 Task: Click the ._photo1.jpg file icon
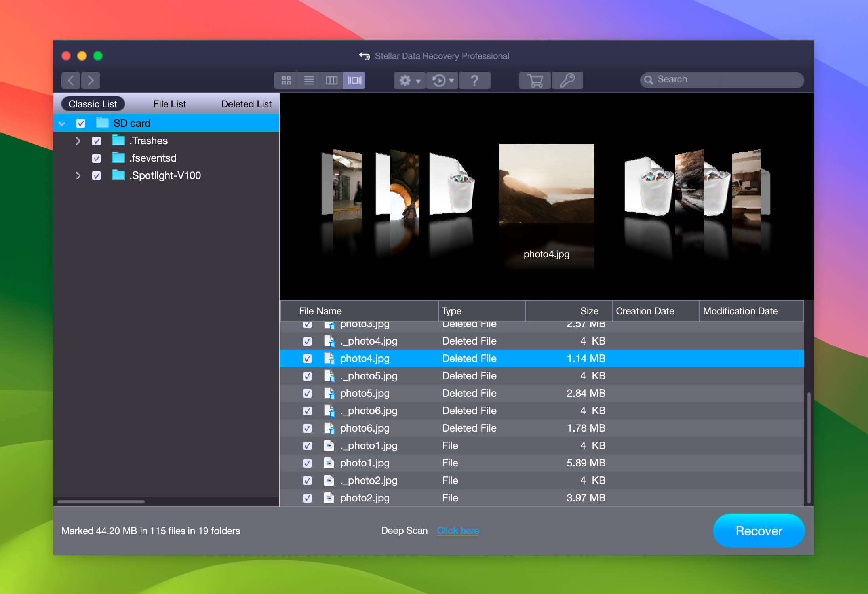pos(329,445)
